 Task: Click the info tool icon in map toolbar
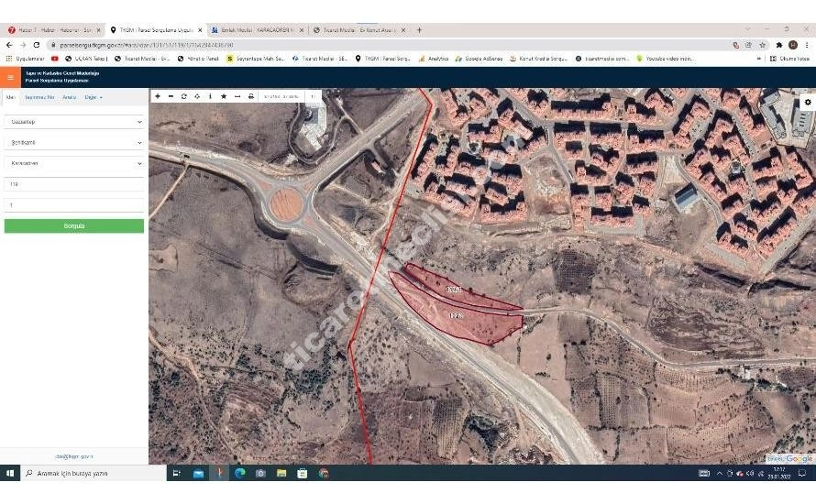(210, 96)
